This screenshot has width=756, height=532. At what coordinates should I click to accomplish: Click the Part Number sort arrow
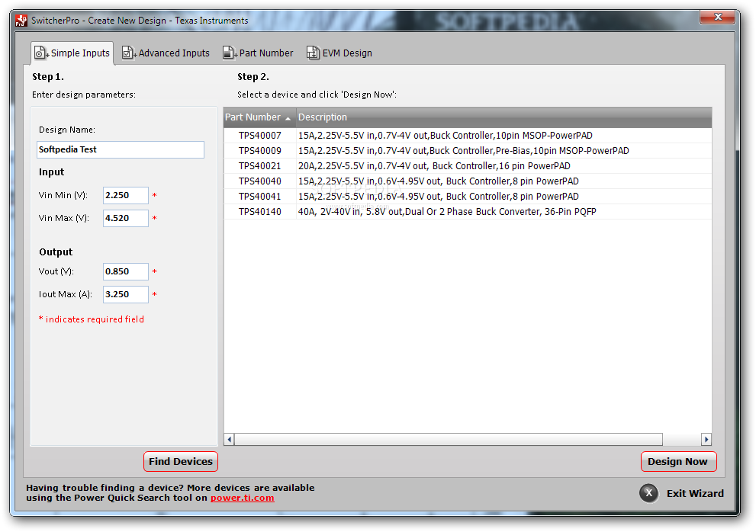point(288,118)
